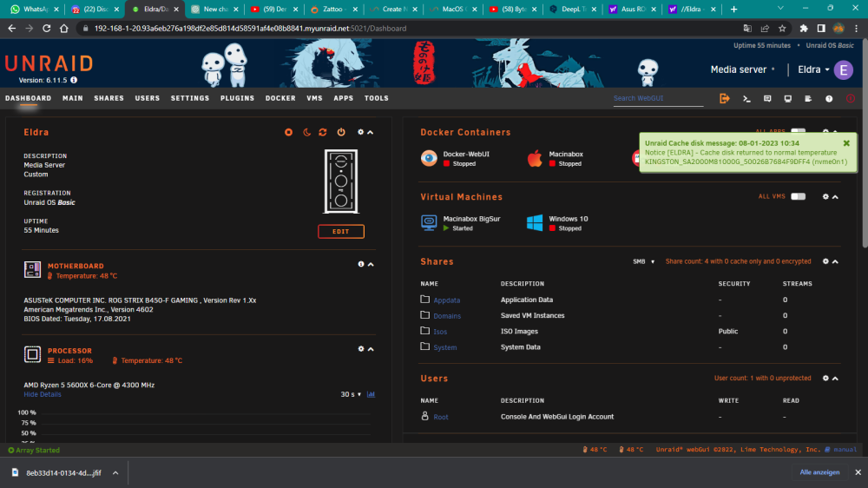Open the TOOLS tab
Image resolution: width=868 pixels, height=488 pixels.
(377, 98)
